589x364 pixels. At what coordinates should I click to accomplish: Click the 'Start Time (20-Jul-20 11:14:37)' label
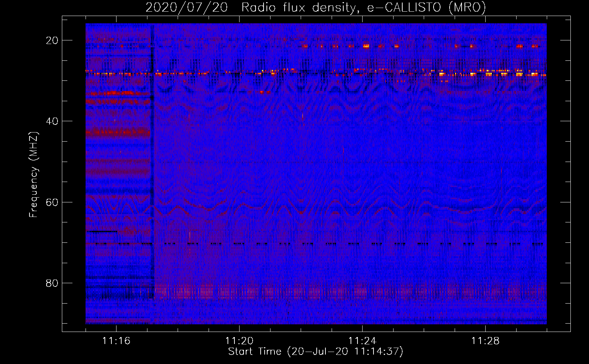coord(316,352)
